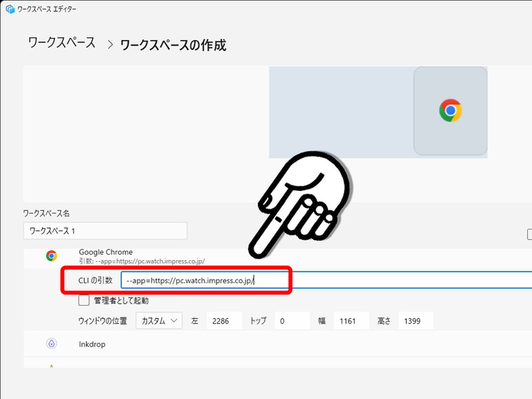532x399 pixels.
Task: Select the トップ field showing 0
Action: coord(293,321)
